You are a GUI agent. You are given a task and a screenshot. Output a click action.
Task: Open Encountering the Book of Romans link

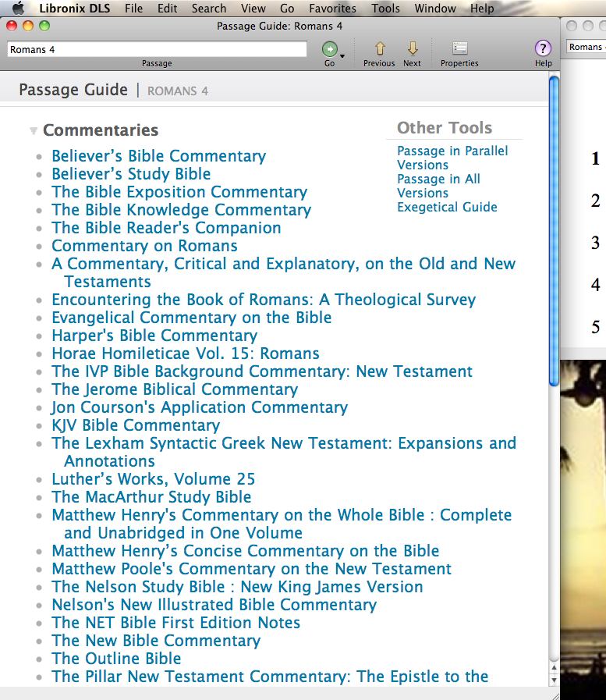[x=264, y=300]
